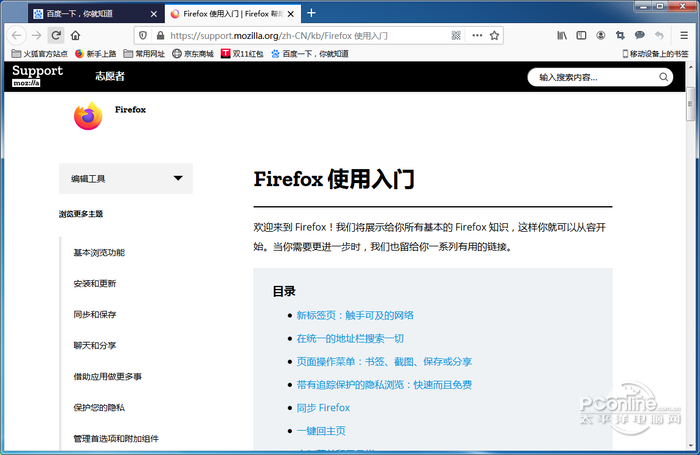This screenshot has width=700, height=455.
Task: Click the forward navigation arrow
Action: 37,35
